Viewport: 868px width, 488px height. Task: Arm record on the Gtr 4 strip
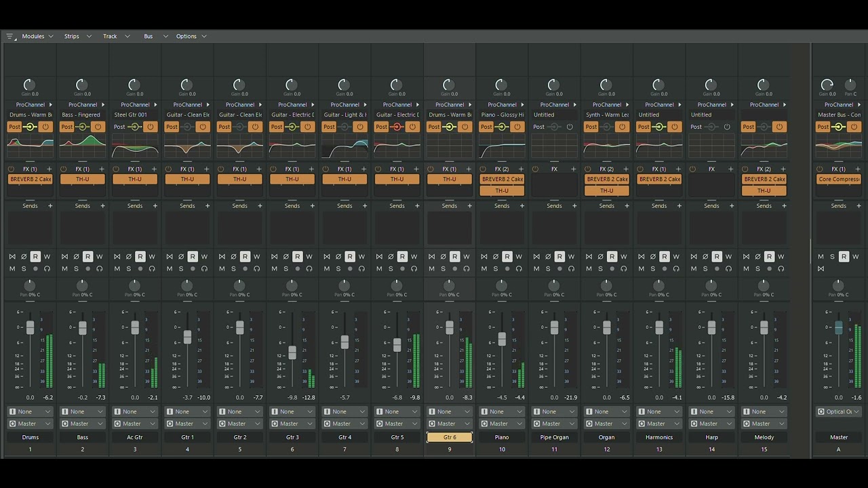[350, 269]
